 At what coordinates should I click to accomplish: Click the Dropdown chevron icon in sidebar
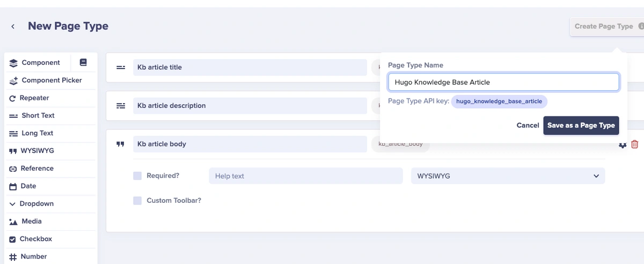pos(12,204)
